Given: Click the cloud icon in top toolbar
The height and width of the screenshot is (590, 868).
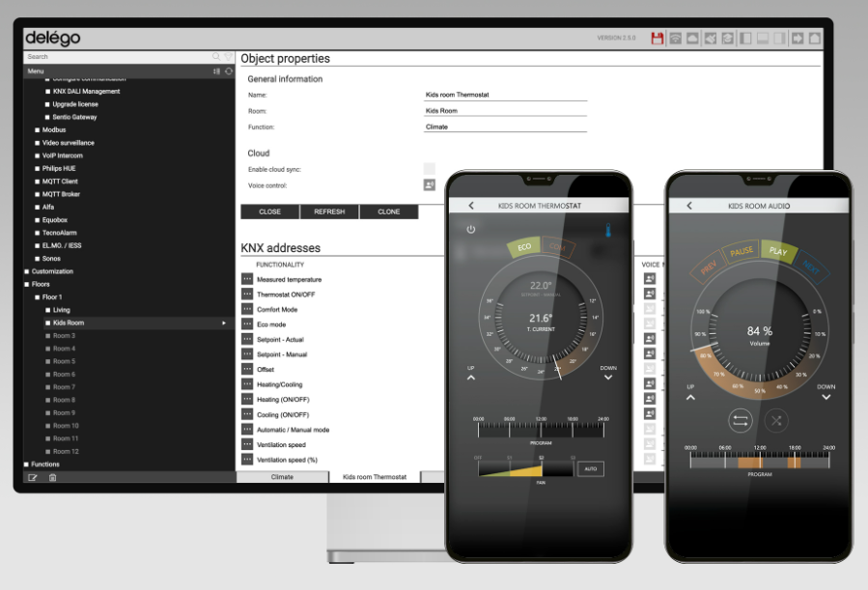Looking at the screenshot, I should coord(692,39).
